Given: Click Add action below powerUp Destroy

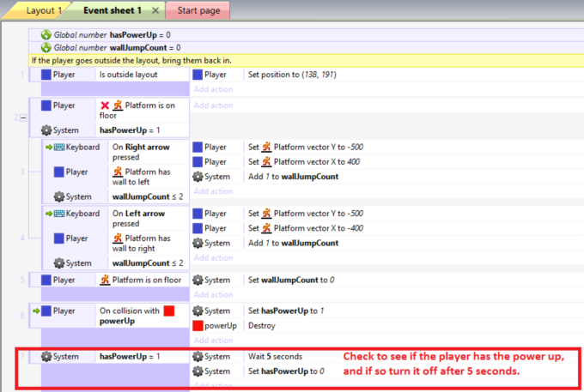Looking at the screenshot, I should (x=212, y=340).
